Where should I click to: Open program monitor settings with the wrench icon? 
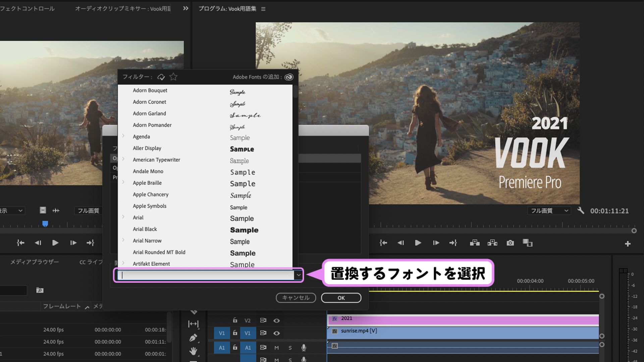581,210
